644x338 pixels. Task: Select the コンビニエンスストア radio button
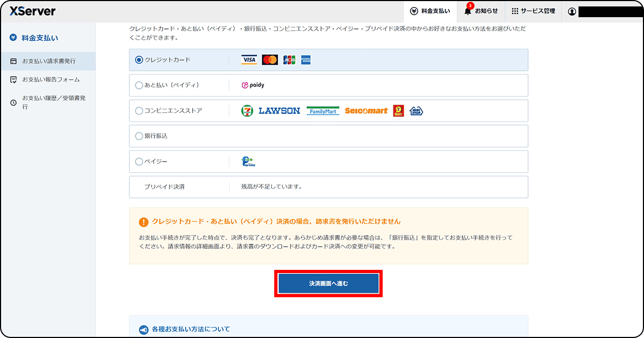pyautogui.click(x=139, y=111)
